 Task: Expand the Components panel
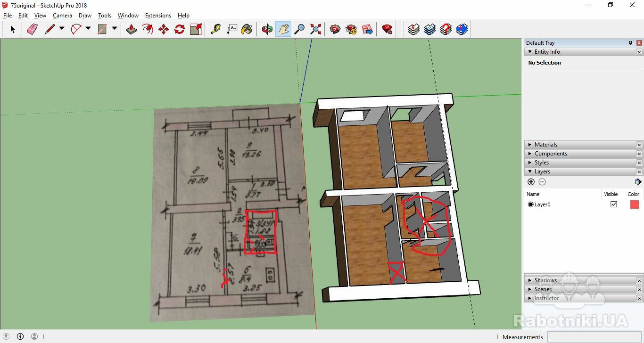[530, 154]
